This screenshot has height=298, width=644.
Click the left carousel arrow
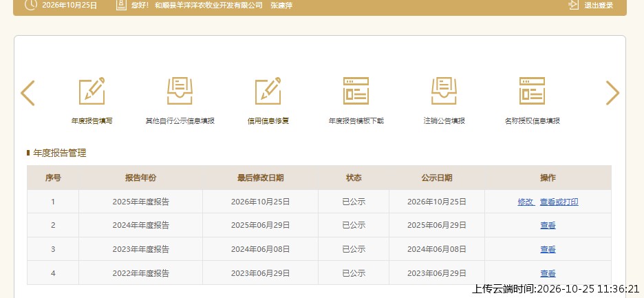pyautogui.click(x=28, y=93)
